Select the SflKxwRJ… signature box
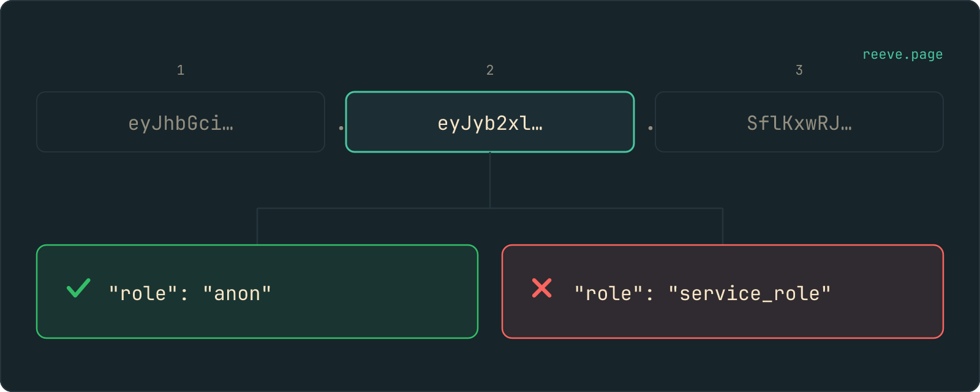The width and height of the screenshot is (980, 392). 799,122
